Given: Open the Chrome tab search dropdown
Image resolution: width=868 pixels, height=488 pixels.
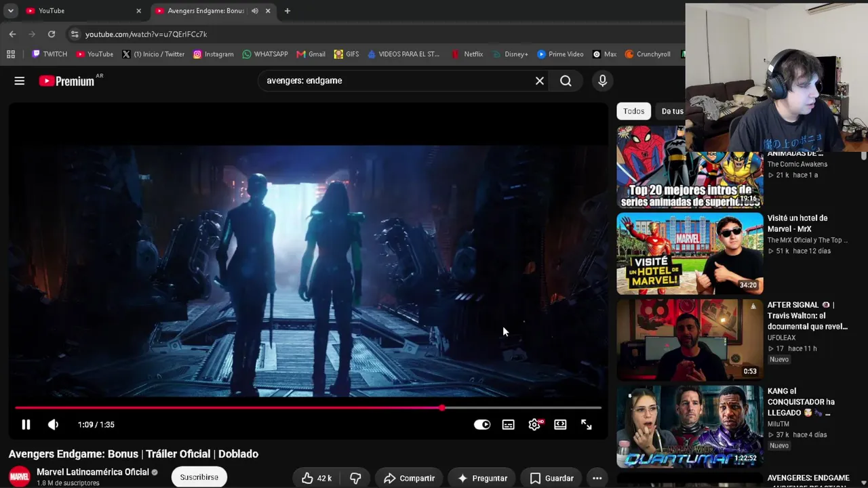Looking at the screenshot, I should (11, 11).
